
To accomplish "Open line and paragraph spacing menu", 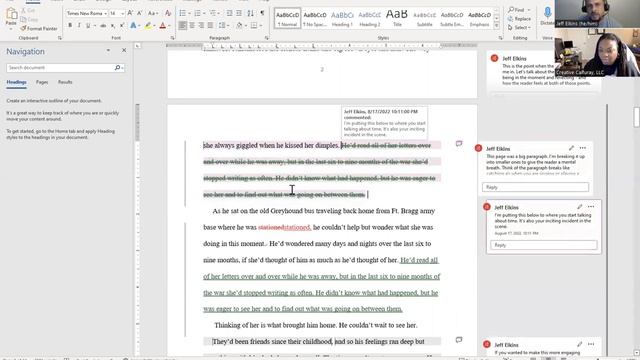I will click(x=223, y=26).
